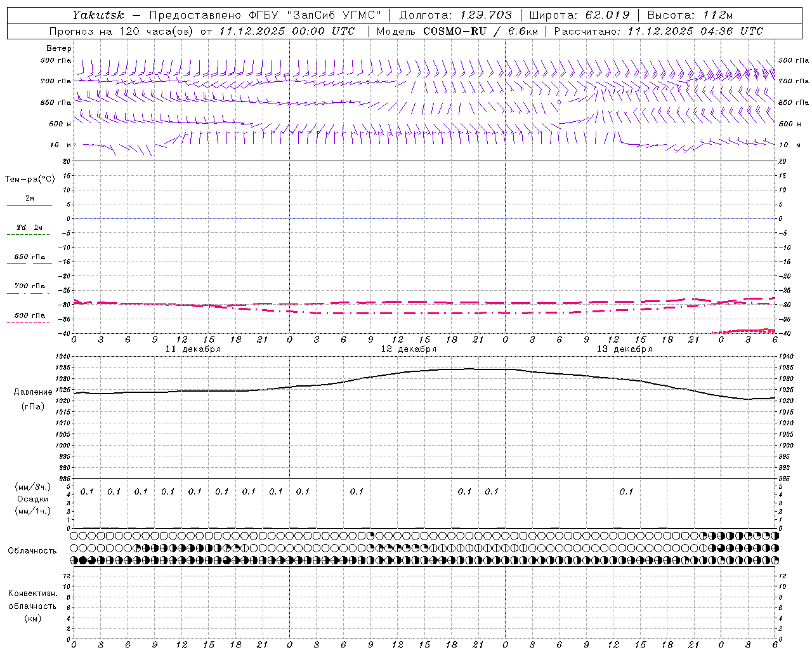Click the (мм/3ч.) precipitation unit label
The width and height of the screenshot is (812, 650).
(x=33, y=487)
